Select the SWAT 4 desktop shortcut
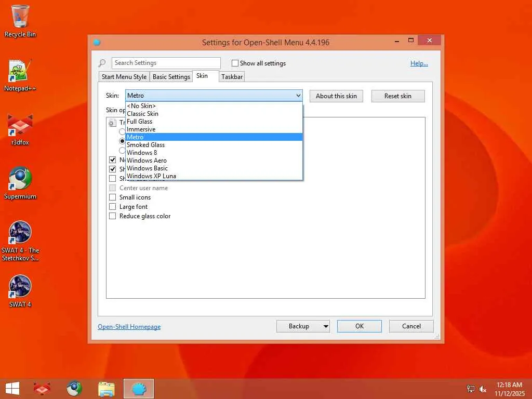Image resolution: width=532 pixels, height=399 pixels. pyautogui.click(x=20, y=291)
